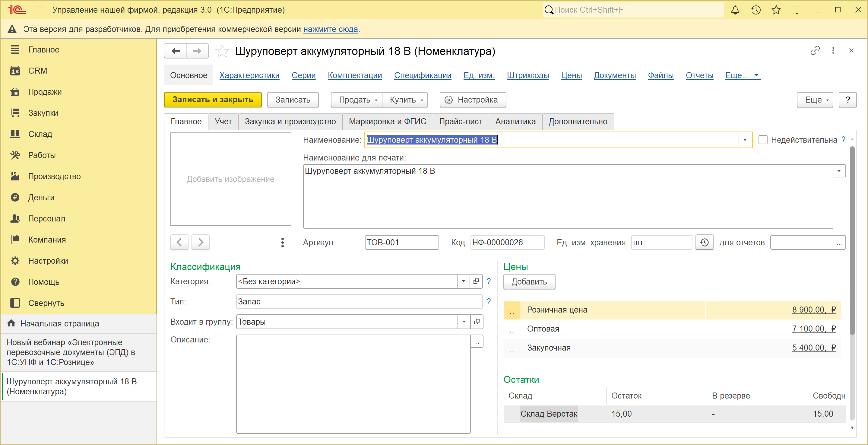The width and height of the screenshot is (868, 445).
Task: Open the Настройки section
Action: (x=78, y=261)
